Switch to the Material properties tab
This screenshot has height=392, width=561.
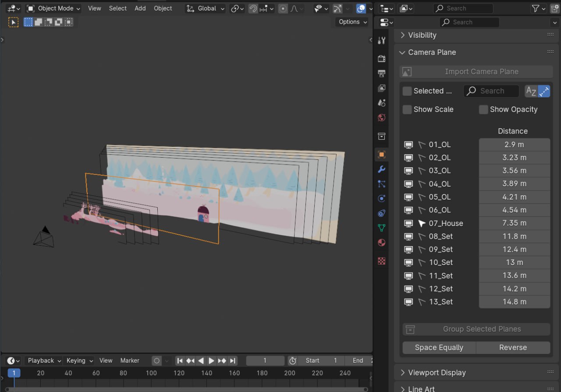click(381, 242)
